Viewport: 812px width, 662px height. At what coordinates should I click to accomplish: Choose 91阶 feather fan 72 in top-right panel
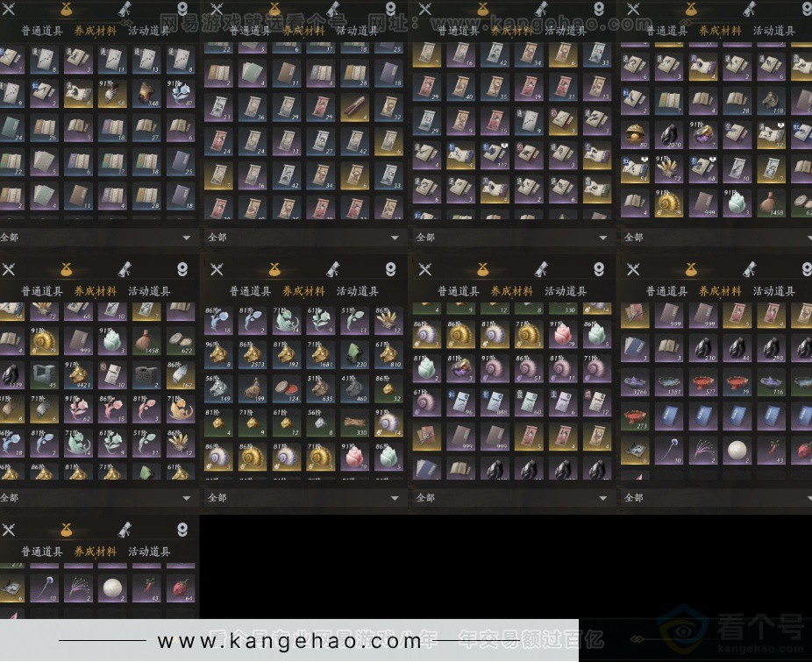click(668, 168)
